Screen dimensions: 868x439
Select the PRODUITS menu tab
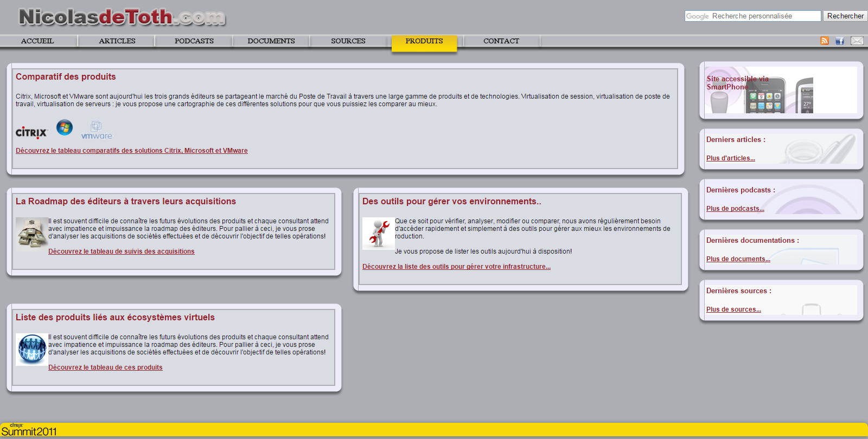(424, 43)
